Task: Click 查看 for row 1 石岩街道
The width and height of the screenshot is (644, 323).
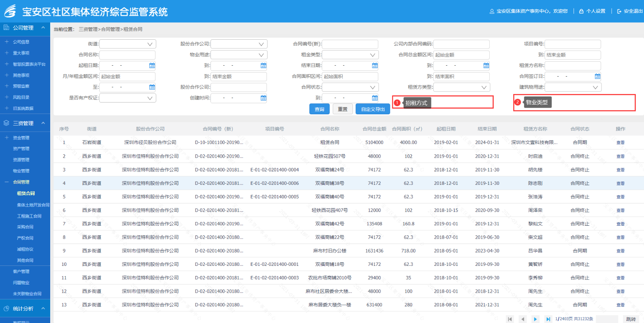Action: [x=620, y=143]
